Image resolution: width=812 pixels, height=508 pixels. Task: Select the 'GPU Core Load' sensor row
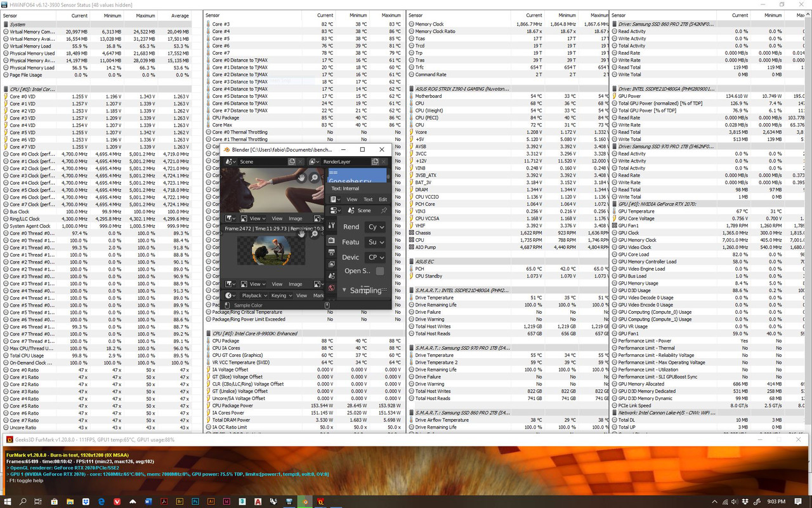coord(707,255)
